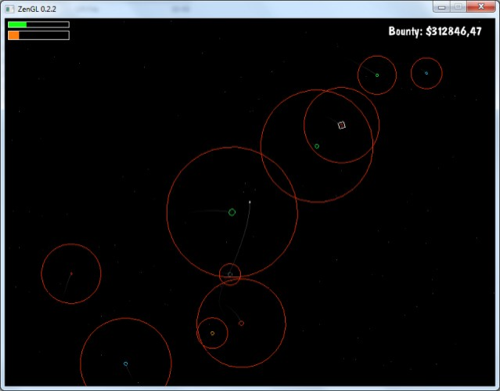The width and height of the screenshot is (500, 391).
Task: Click the orange ring in the small lower circle
Action: point(212,333)
